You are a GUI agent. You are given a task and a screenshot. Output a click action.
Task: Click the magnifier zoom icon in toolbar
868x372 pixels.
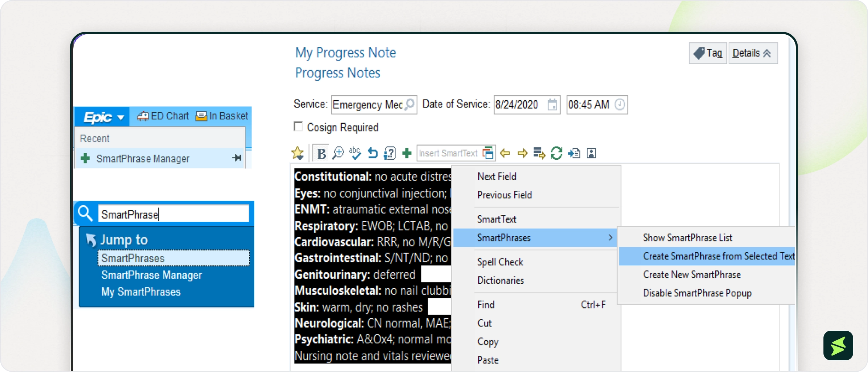pyautogui.click(x=338, y=153)
